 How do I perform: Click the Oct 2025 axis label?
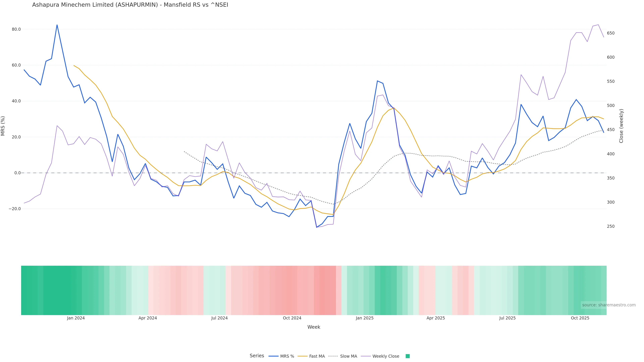tap(580, 318)
